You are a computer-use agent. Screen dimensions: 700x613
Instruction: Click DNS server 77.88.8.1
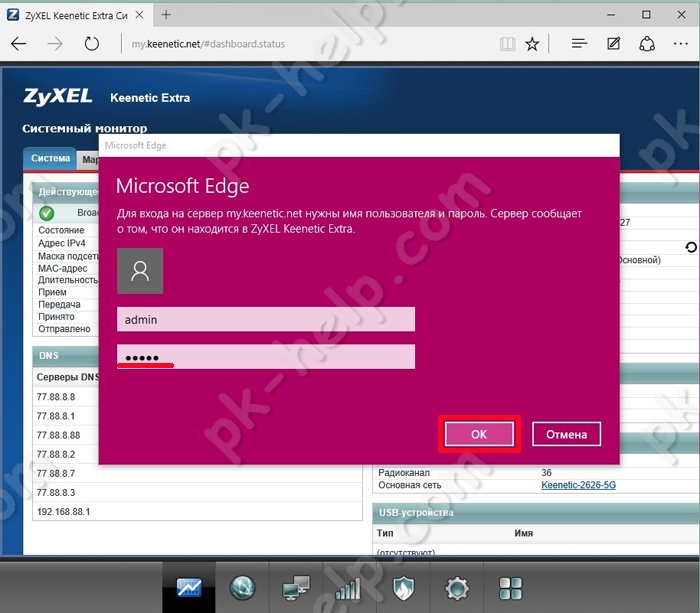[56, 416]
